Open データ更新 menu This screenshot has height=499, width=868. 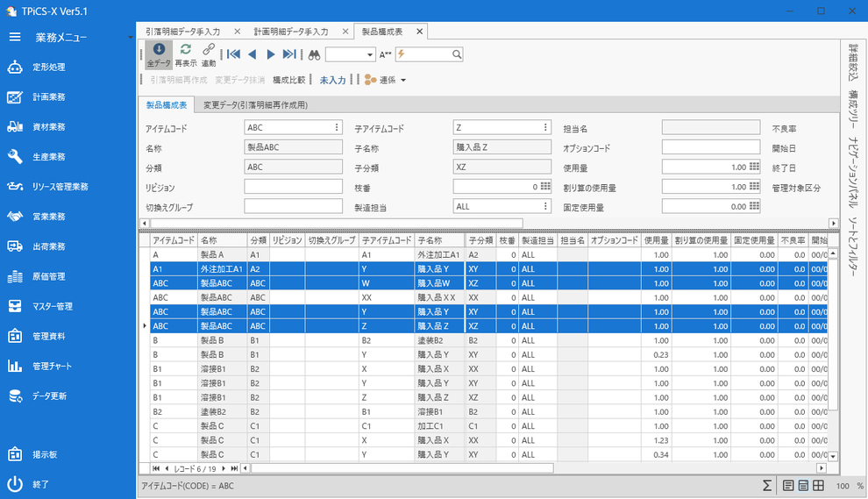click(49, 396)
